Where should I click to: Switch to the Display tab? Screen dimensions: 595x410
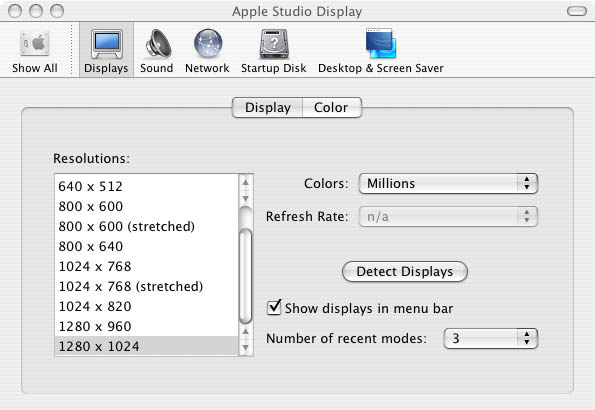pyautogui.click(x=268, y=107)
